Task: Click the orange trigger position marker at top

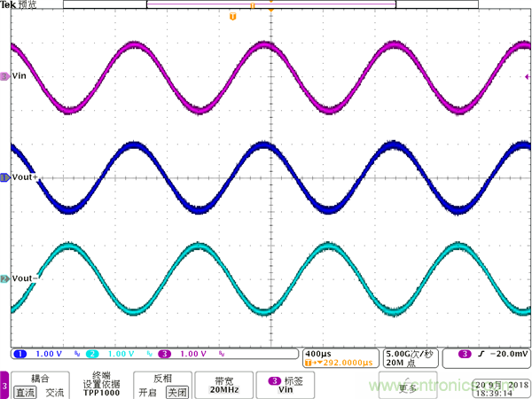Action: [233, 17]
